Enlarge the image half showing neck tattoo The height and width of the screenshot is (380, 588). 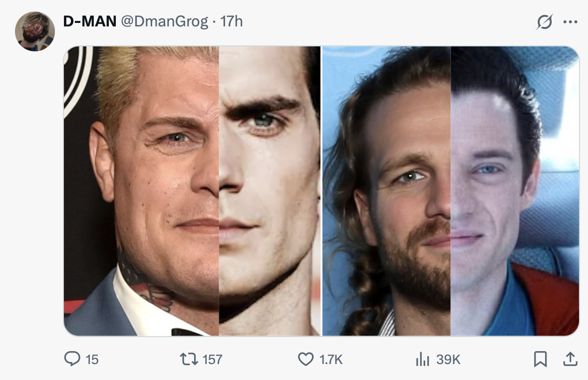click(192, 191)
